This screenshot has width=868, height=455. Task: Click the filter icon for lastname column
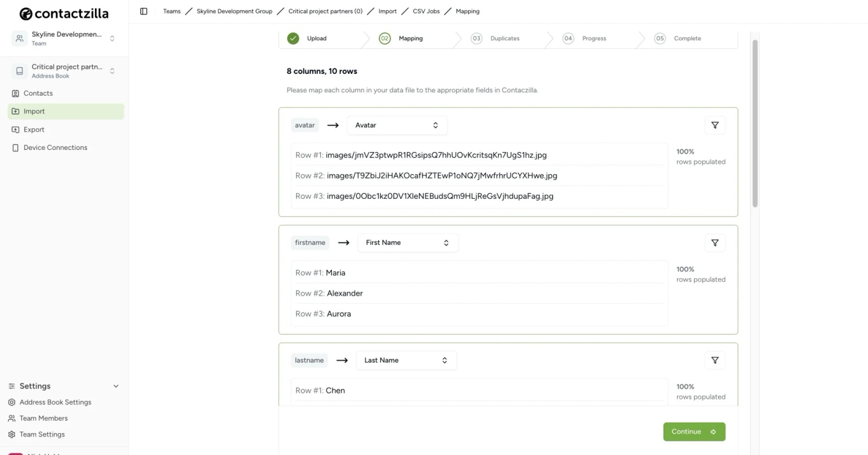714,361
